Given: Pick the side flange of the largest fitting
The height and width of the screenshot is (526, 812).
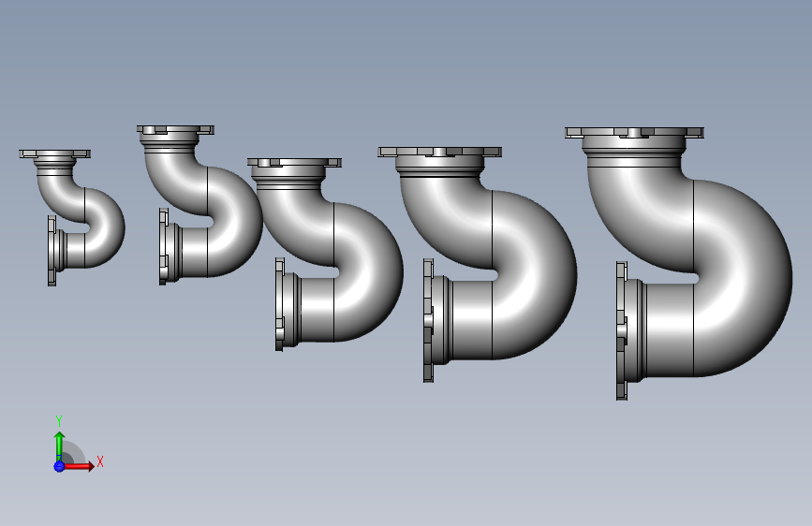Looking at the screenshot, I should (622, 330).
